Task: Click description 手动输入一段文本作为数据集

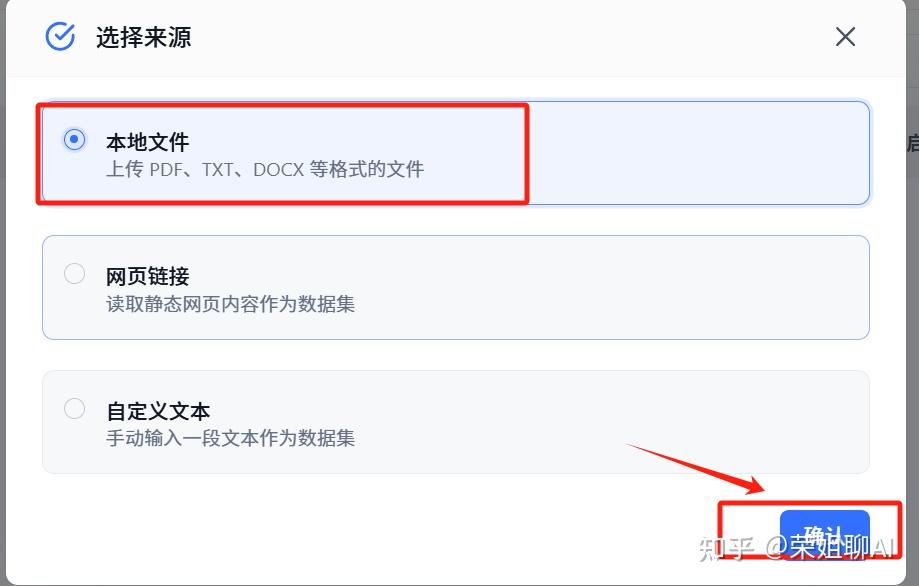Action: (x=230, y=438)
